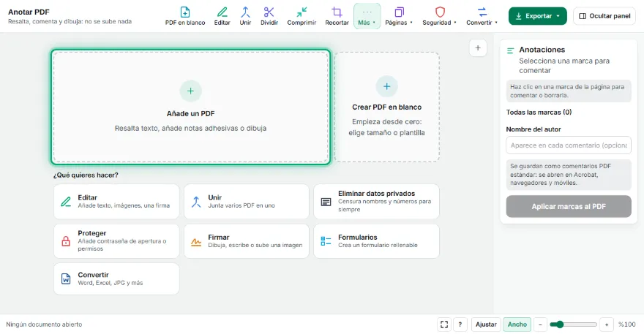Expand the Páginas dropdown

coord(399,16)
